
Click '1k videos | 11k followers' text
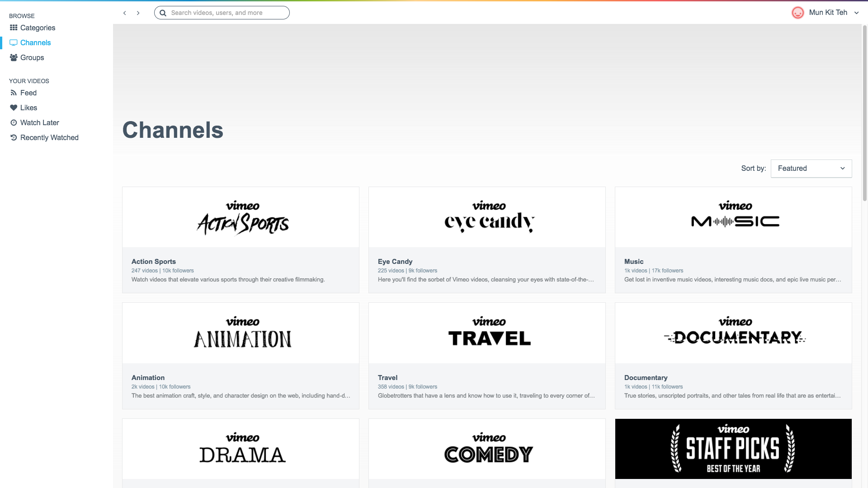point(653,387)
